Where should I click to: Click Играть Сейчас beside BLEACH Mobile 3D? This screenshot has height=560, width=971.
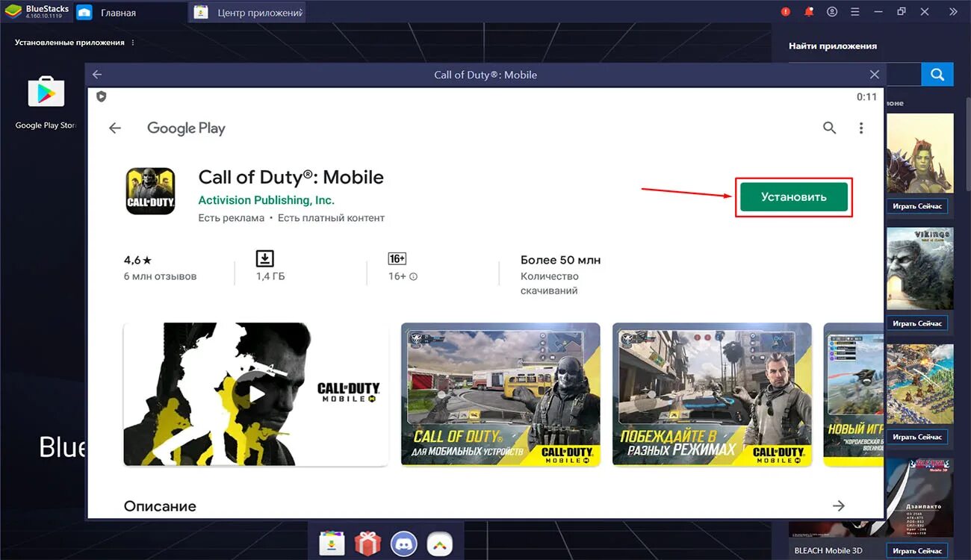click(x=917, y=551)
